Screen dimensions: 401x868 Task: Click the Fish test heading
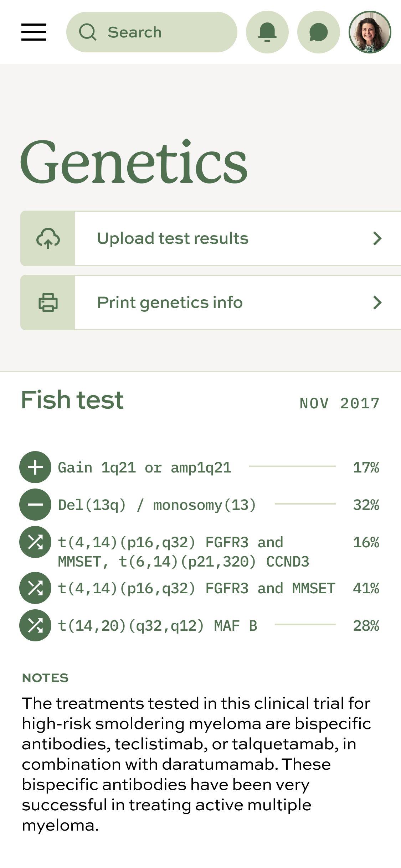click(72, 400)
